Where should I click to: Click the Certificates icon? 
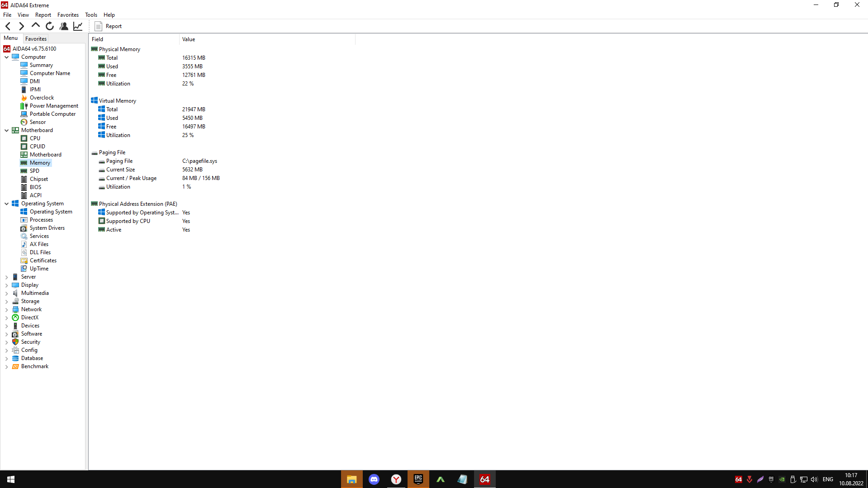[24, 261]
